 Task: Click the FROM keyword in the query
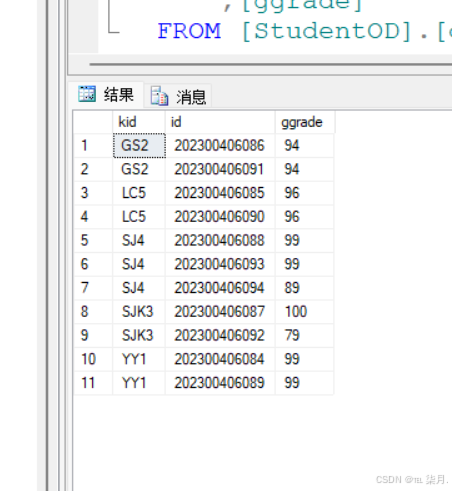(x=189, y=31)
